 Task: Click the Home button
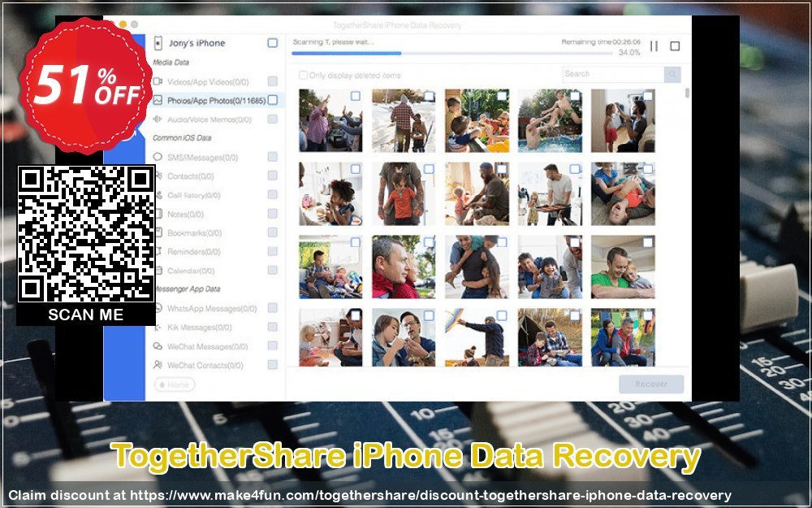click(x=175, y=384)
